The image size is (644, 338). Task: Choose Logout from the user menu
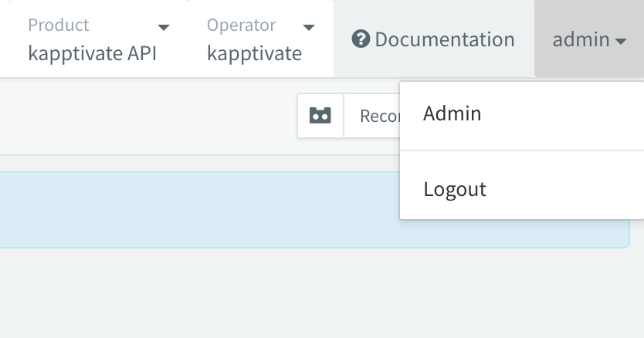pyautogui.click(x=455, y=189)
